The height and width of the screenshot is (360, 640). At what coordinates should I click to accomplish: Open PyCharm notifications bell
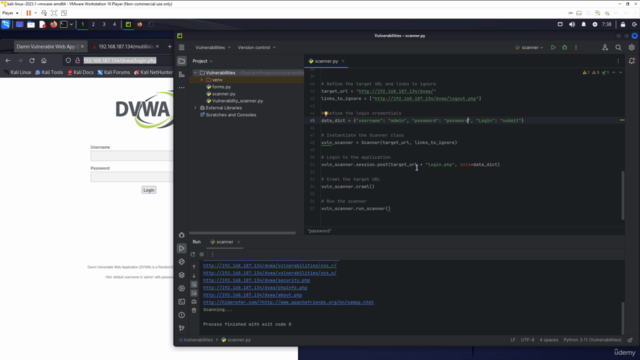[632, 61]
